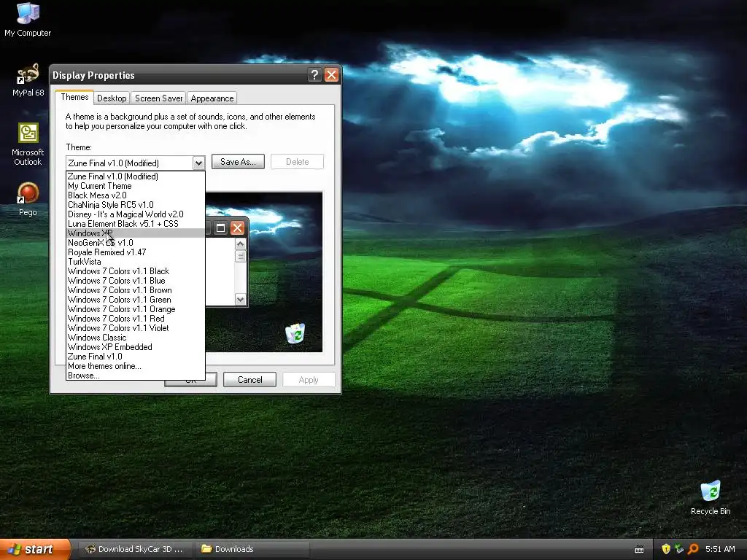Image resolution: width=747 pixels, height=560 pixels.
Task: Select Windows 7 Colors v1.1 Blue
Action: [136, 281]
